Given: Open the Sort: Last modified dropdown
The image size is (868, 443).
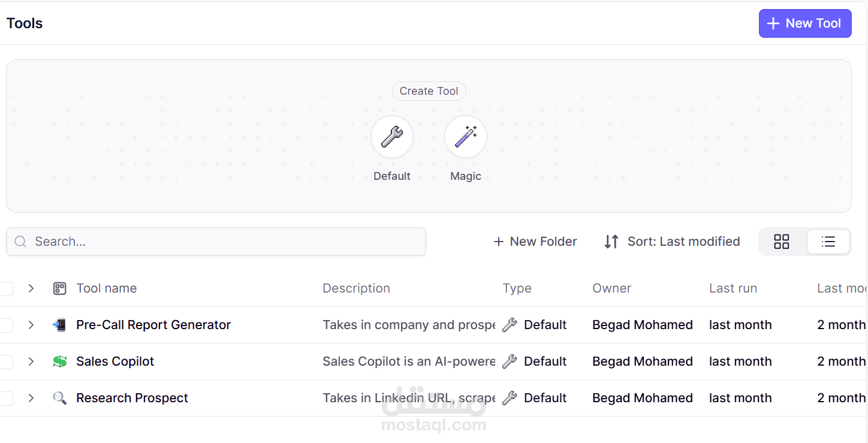Looking at the screenshot, I should 672,242.
